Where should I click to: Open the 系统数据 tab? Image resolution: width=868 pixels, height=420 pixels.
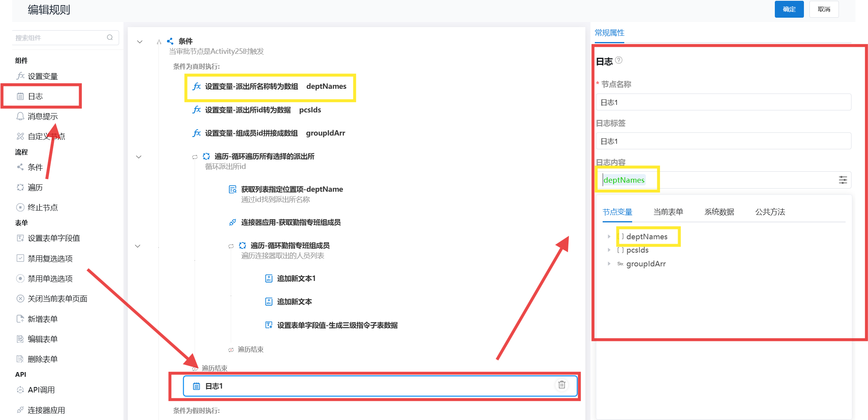(x=719, y=212)
